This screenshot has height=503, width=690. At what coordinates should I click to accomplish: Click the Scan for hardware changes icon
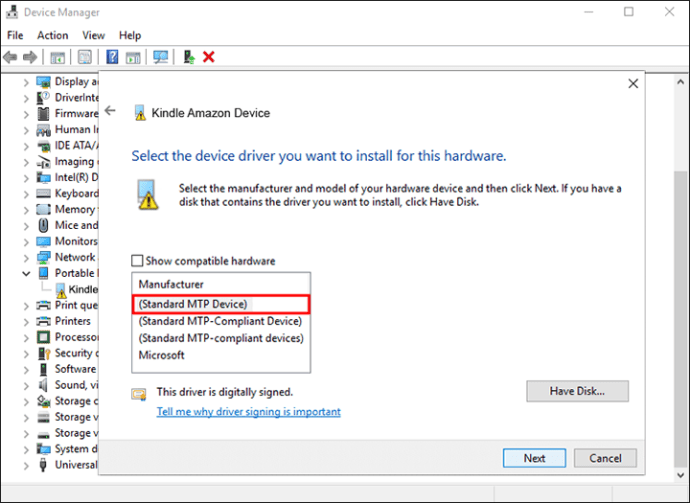click(160, 57)
